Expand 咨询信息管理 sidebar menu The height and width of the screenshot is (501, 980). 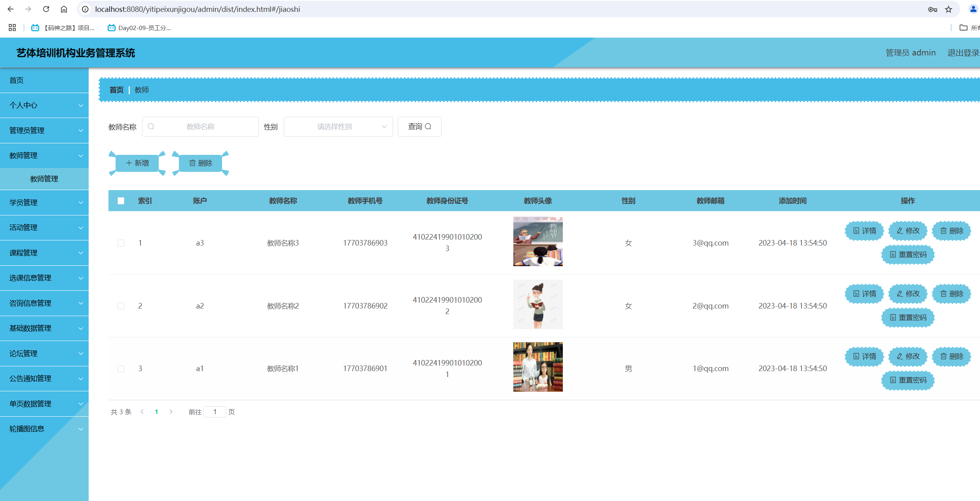(44, 303)
